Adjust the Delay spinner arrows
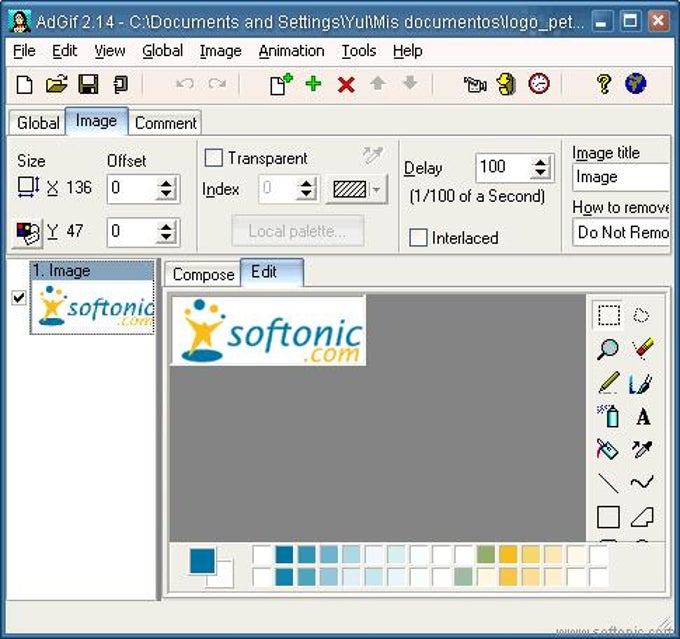 tap(540, 167)
